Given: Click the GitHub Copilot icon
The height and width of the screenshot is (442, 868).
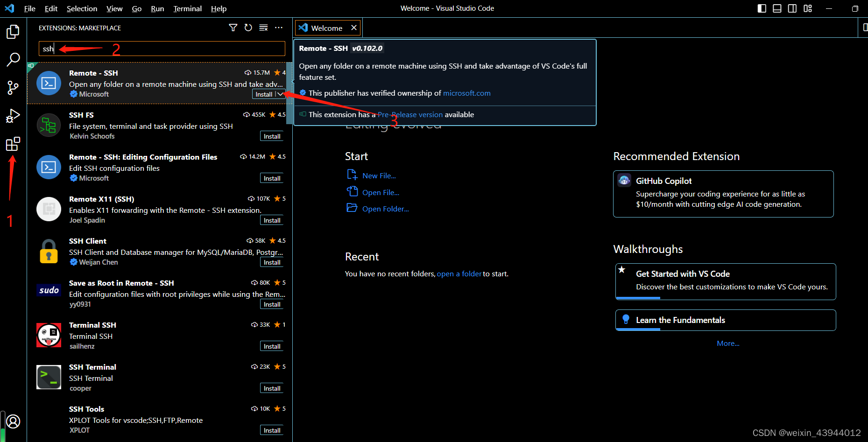Looking at the screenshot, I should coord(624,180).
